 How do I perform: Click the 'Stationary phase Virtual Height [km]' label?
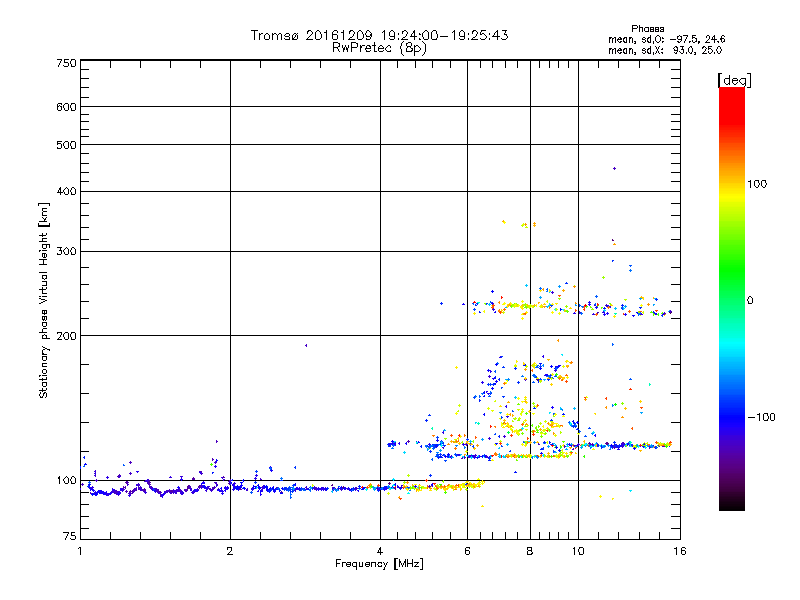click(x=44, y=300)
